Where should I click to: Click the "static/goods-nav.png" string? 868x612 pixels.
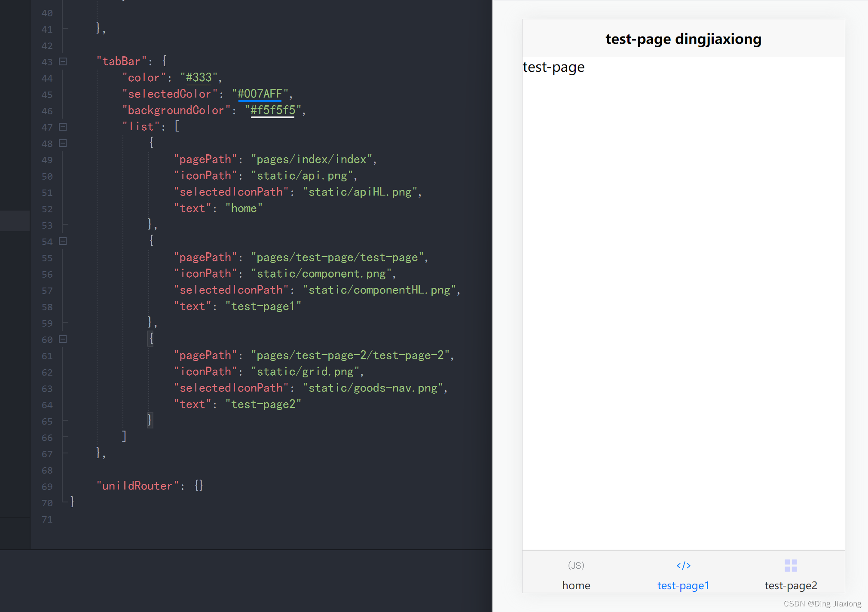tap(373, 388)
